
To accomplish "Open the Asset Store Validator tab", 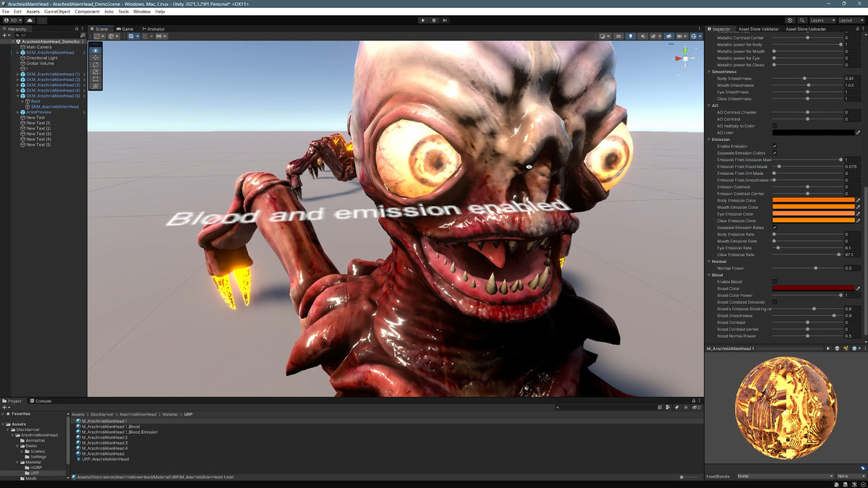I will coord(758,29).
